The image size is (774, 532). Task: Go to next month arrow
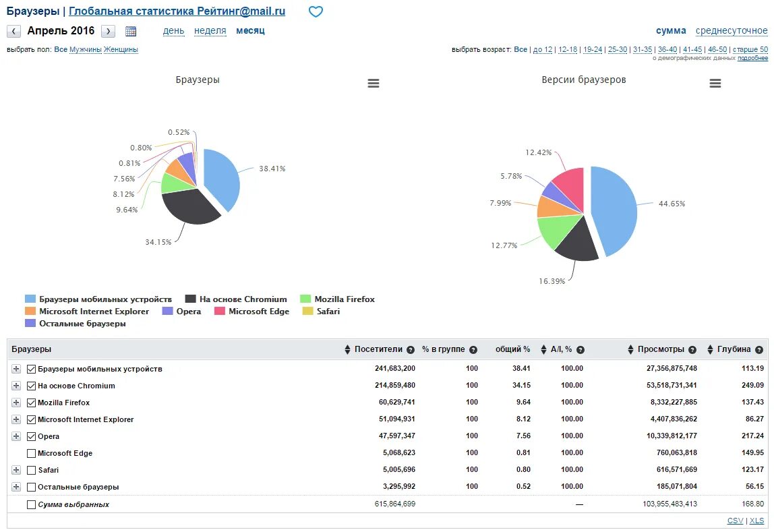[108, 31]
